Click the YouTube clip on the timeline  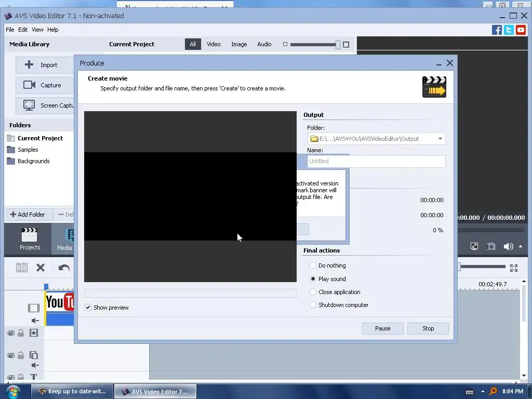coord(59,308)
